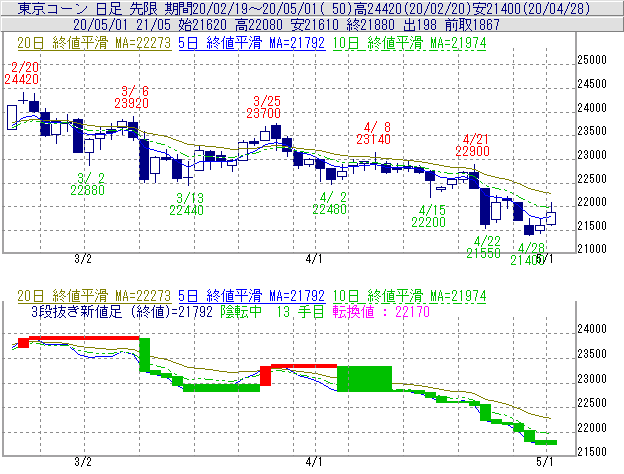Select 5日 終値平滑 MA=21792 in lower chart

pyautogui.click(x=252, y=296)
